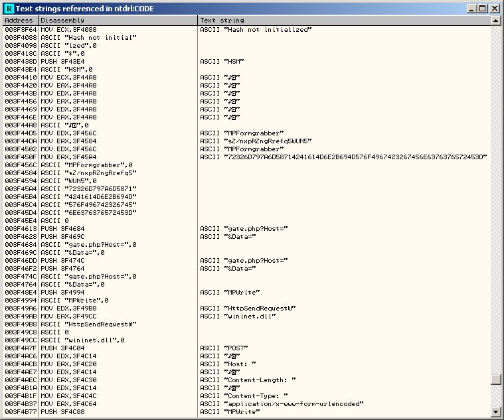Select address 003F474C row
This screenshot has width=504, height=420.
247,277
